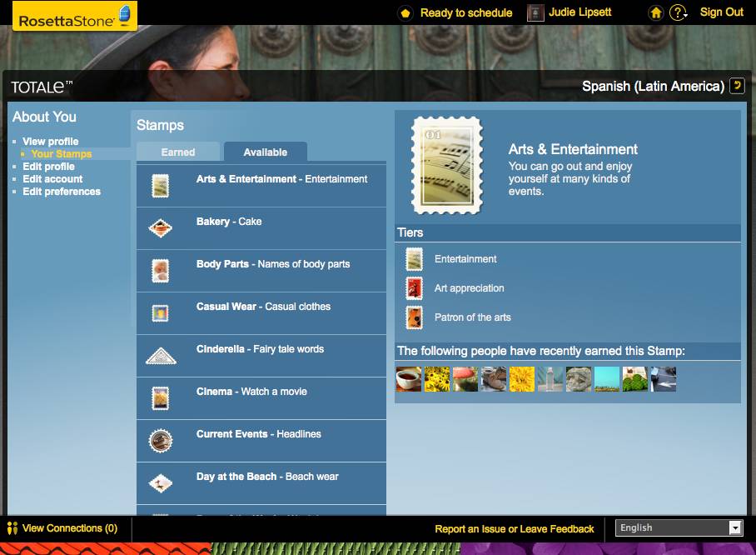Select the 'Patron of the arts' tier label
Screen dimensions: 756x555
[473, 317]
